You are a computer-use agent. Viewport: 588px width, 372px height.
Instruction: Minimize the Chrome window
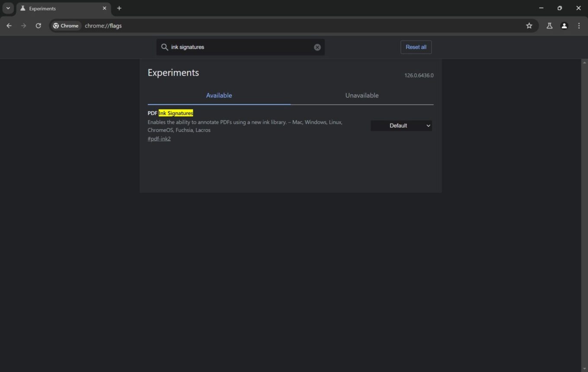(x=541, y=8)
